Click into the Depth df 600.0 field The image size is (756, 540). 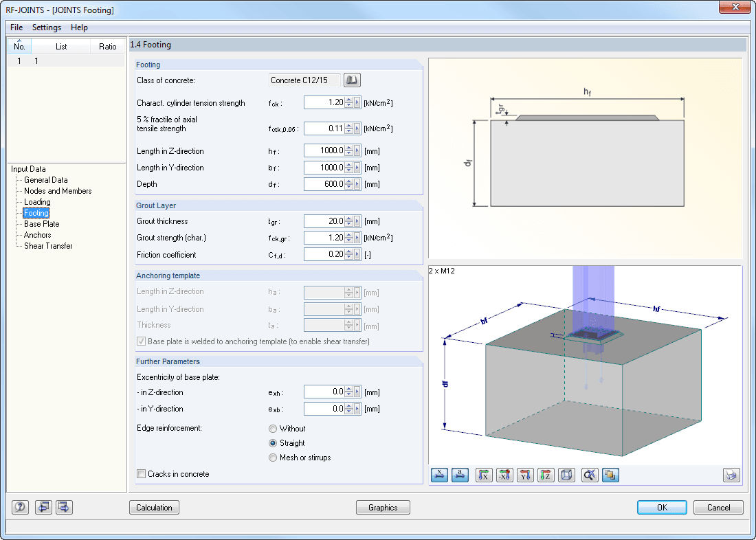[x=324, y=183]
